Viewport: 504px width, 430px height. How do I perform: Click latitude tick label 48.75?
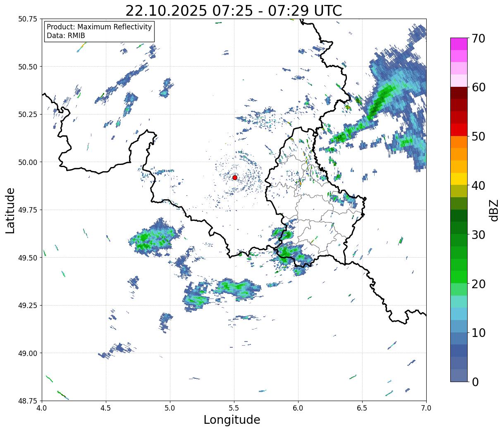(28, 401)
